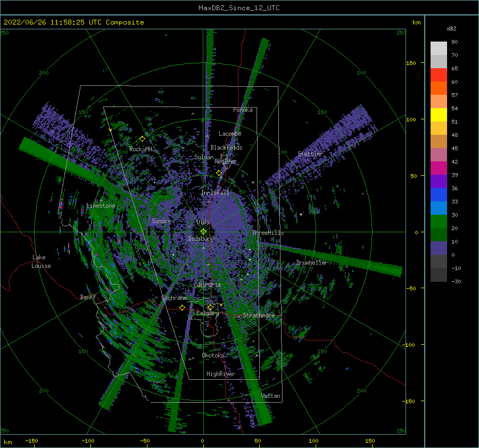Click the -30 value on dBZ legend
This screenshot has width=479, height=448.
pyautogui.click(x=456, y=281)
